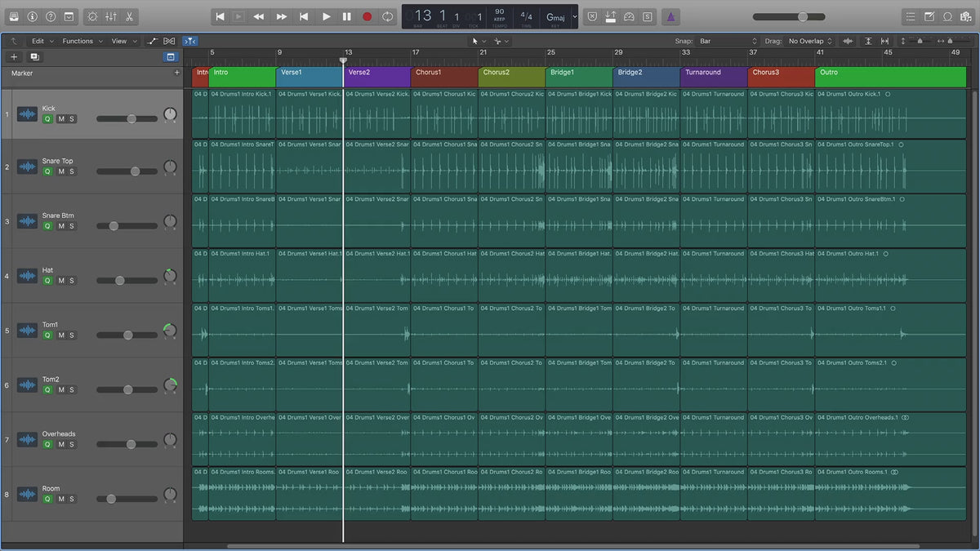Open the Library panel icon
The width and height of the screenshot is (980, 551).
14,16
